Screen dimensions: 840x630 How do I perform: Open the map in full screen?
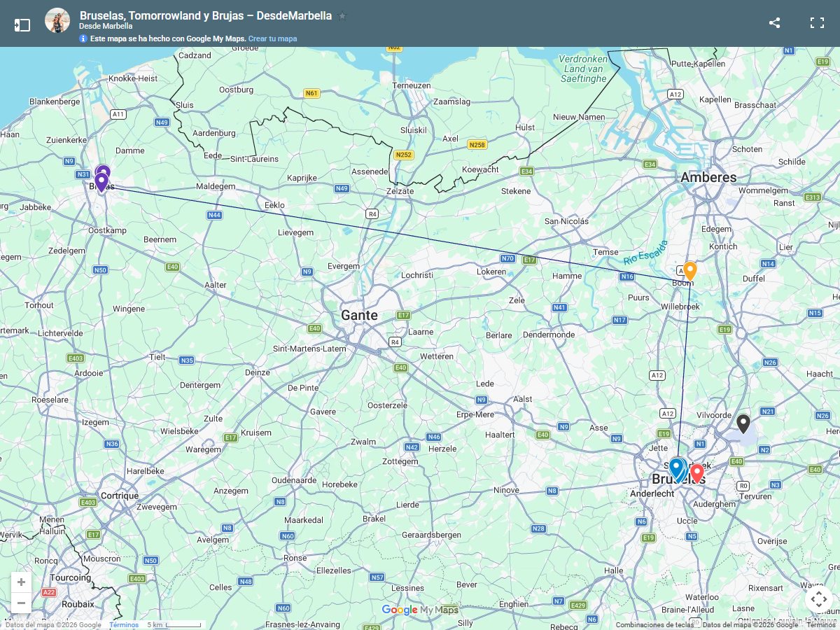(x=817, y=23)
